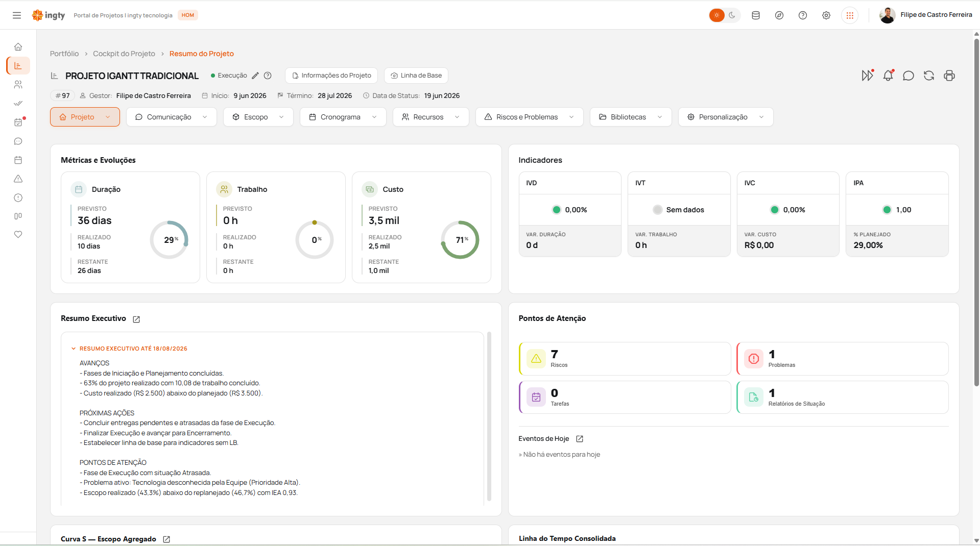
Task: Open people icon in sidebar
Action: click(x=18, y=85)
